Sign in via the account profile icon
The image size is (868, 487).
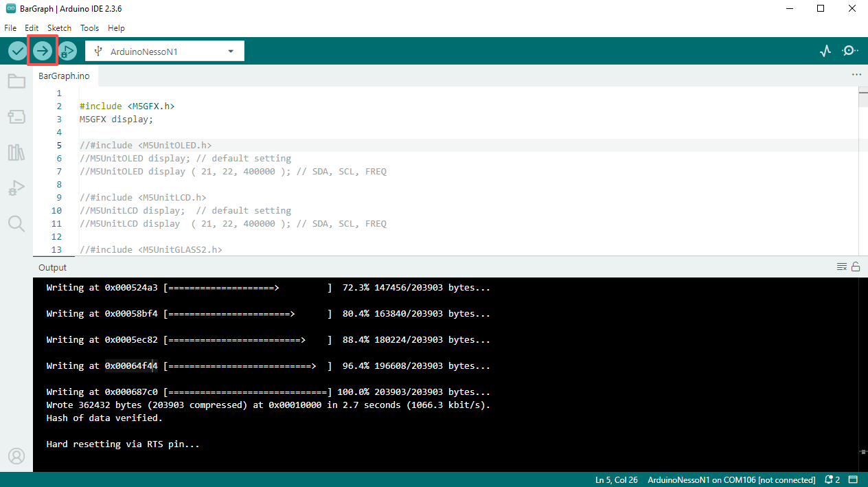(x=16, y=455)
